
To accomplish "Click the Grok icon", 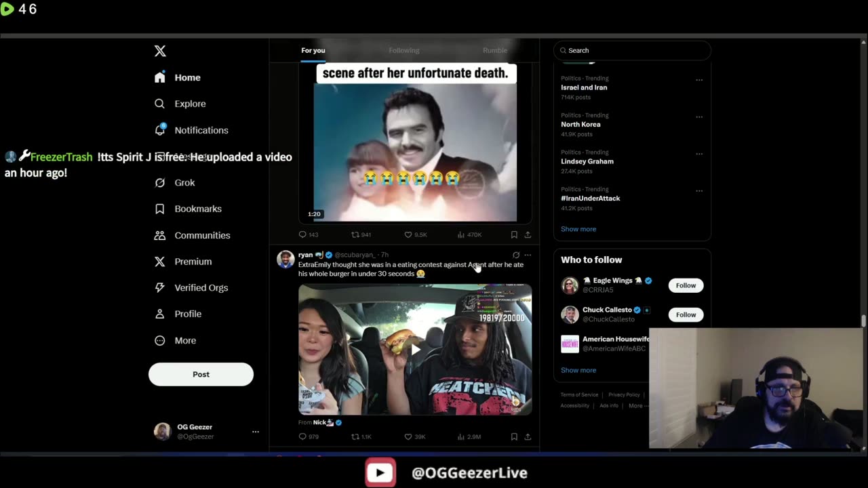I will 160,182.
